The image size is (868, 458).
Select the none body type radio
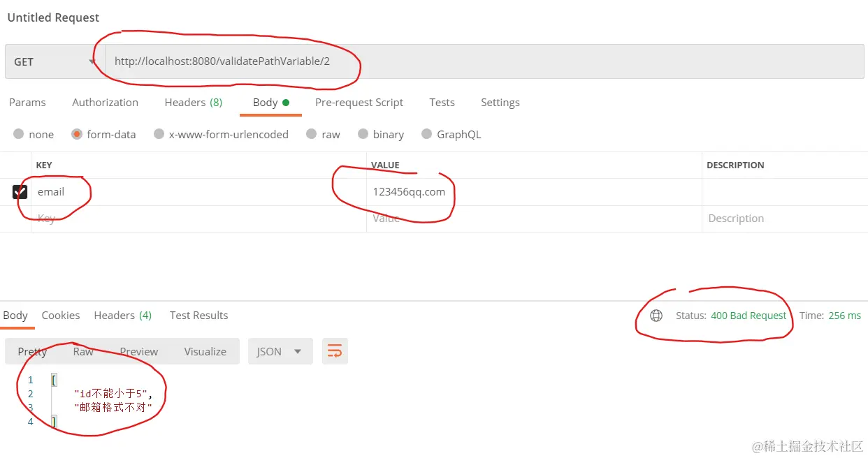coord(18,134)
